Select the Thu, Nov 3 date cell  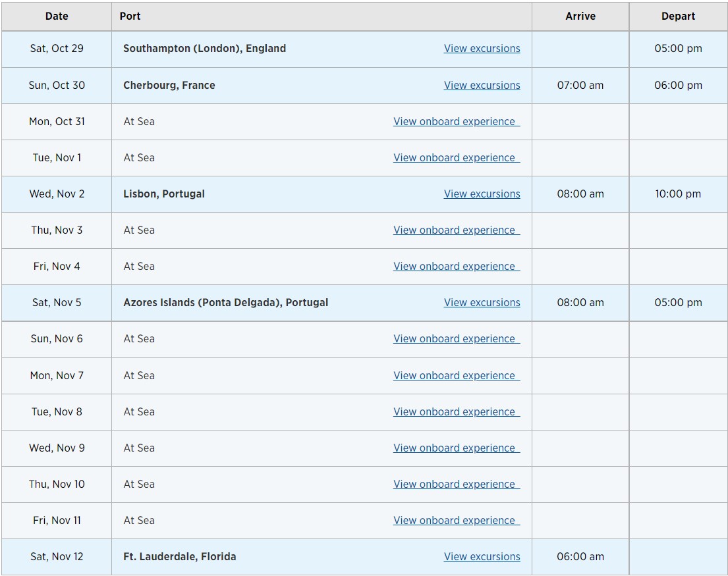coord(57,230)
